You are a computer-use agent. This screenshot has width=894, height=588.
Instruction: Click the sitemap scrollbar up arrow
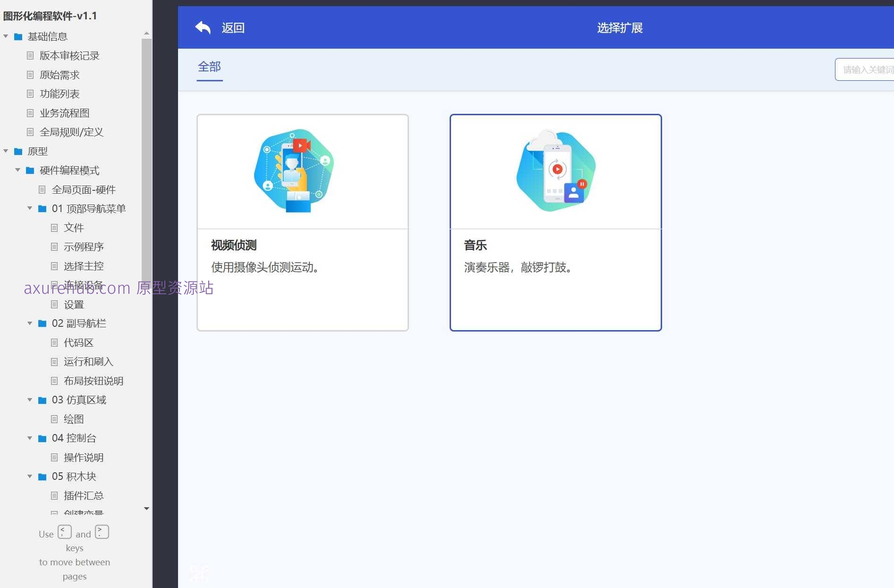[x=146, y=33]
